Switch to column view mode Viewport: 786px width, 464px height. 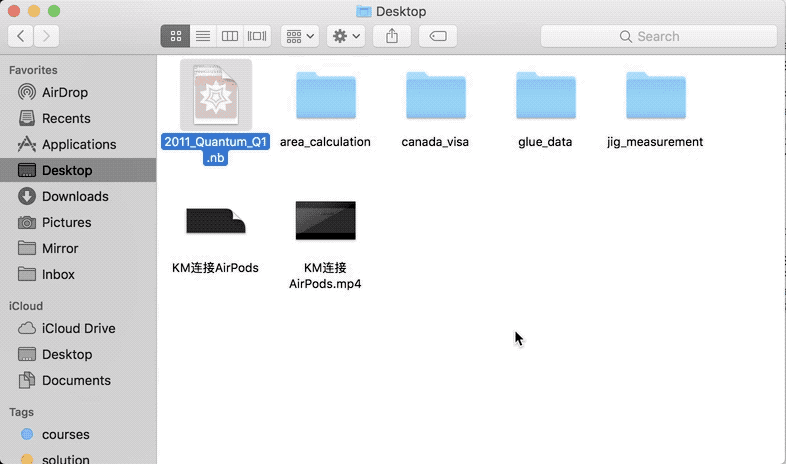point(229,36)
